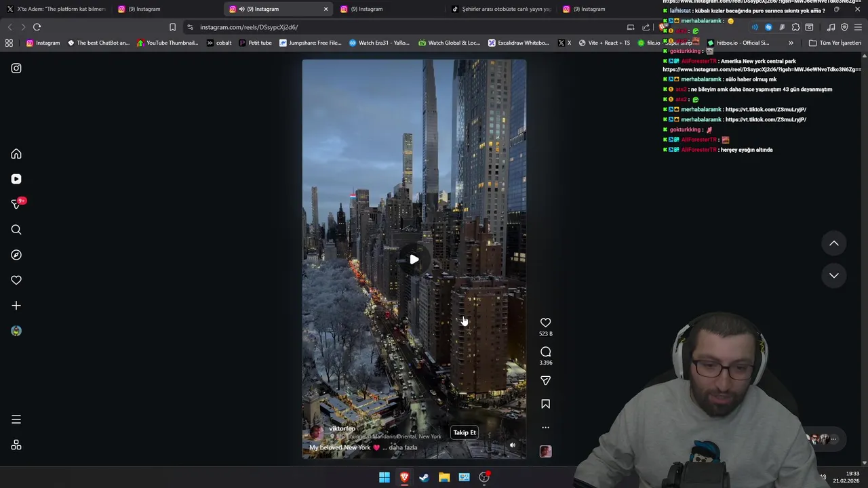This screenshot has width=868, height=488.
Task: Share the reel with paper plane icon
Action: (545, 381)
